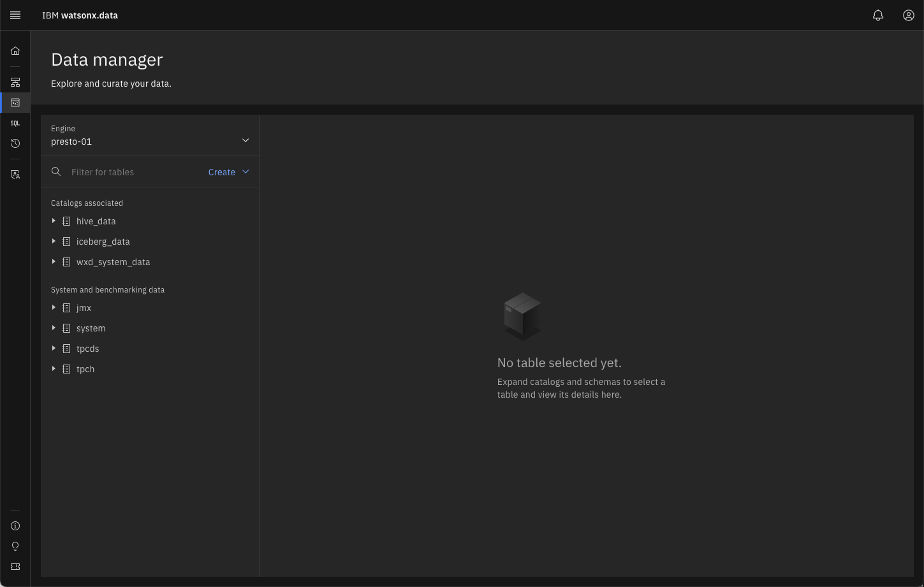The image size is (924, 587).
Task: Select iceberg_data tree label
Action: click(x=103, y=242)
